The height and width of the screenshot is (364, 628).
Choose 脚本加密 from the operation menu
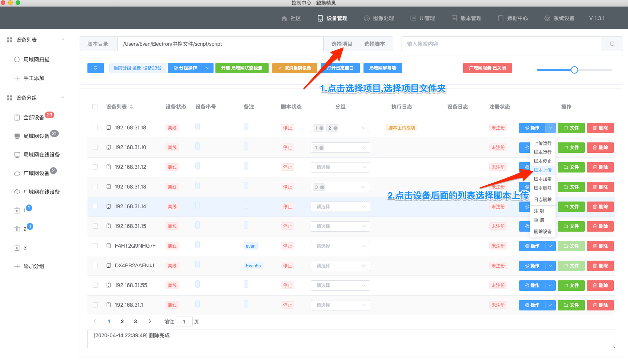coord(543,179)
